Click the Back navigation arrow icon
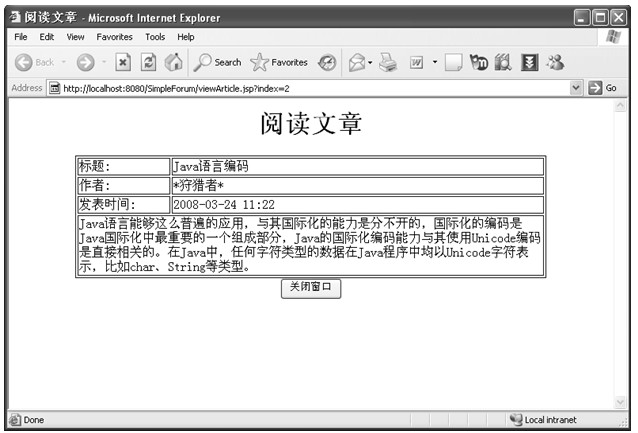638x433 pixels. click(24, 62)
